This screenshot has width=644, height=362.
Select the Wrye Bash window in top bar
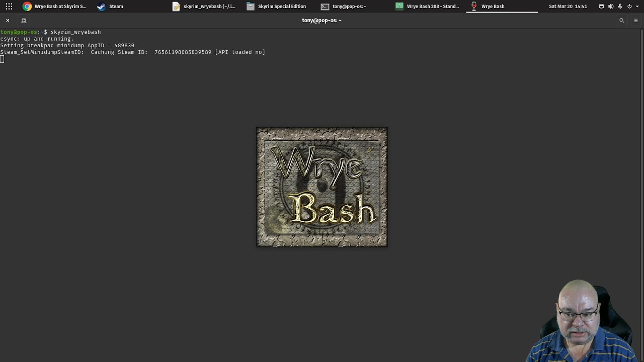pyautogui.click(x=488, y=7)
